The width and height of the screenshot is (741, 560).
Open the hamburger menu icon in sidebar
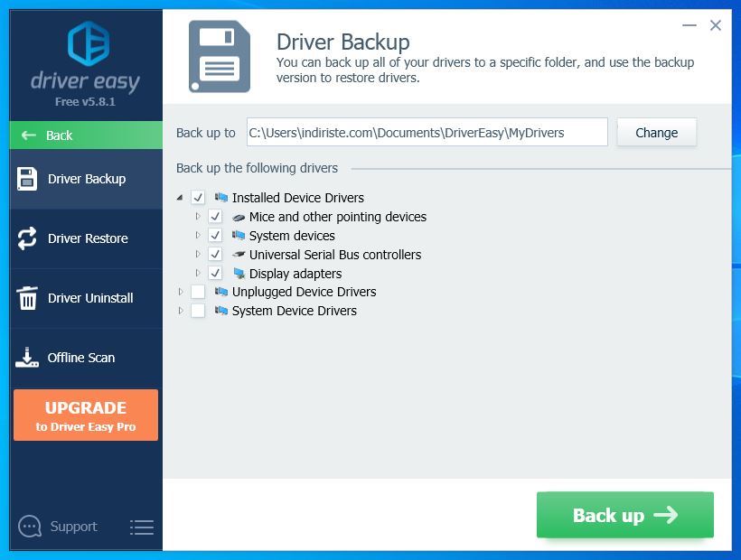142,527
